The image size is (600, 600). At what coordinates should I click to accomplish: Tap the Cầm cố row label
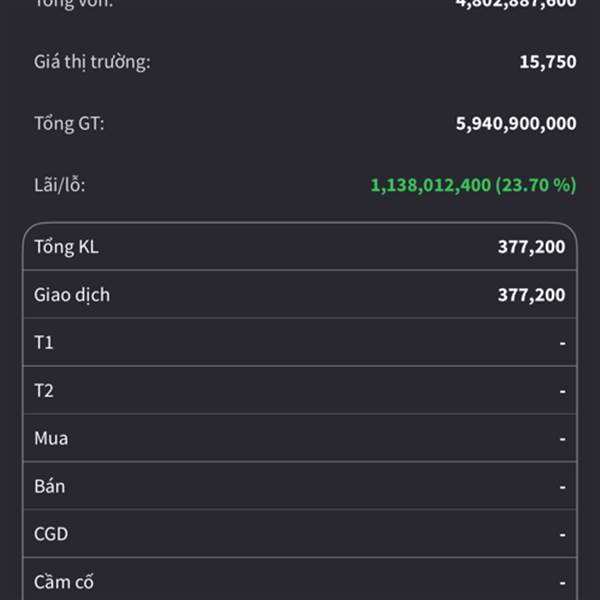click(x=64, y=581)
